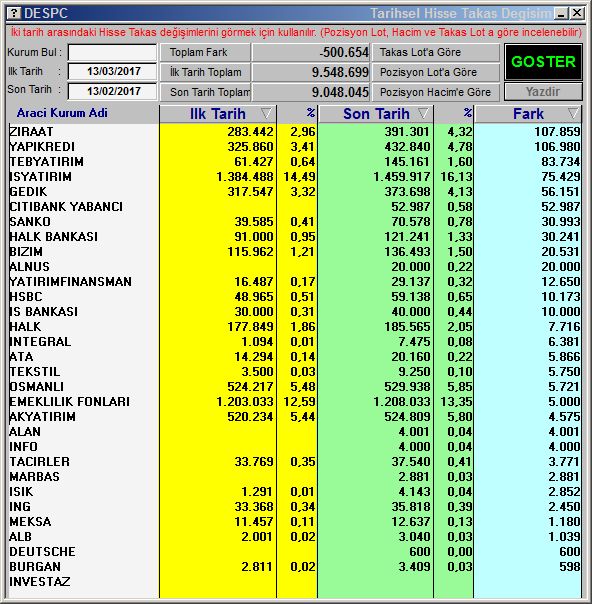
Task: Click the Araci Kurum Adi column header
Action: coord(62,113)
